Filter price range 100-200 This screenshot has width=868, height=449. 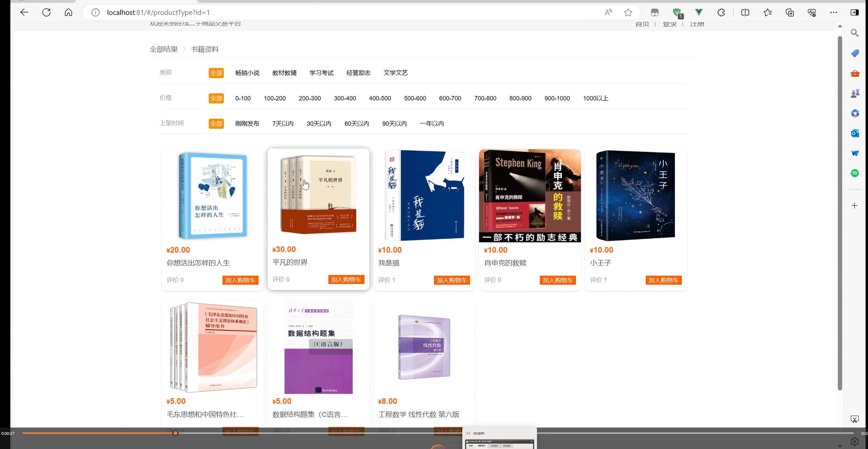click(x=275, y=98)
